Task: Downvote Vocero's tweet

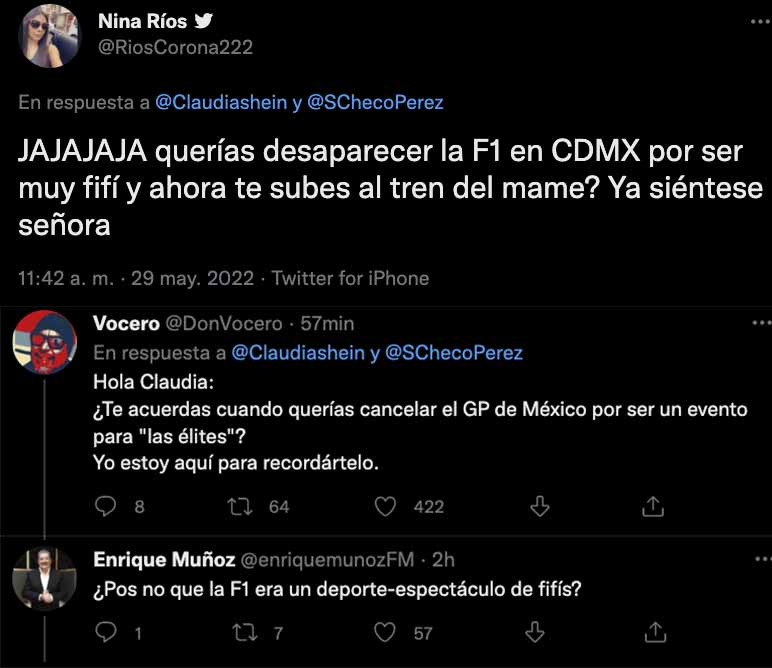Action: [x=540, y=506]
